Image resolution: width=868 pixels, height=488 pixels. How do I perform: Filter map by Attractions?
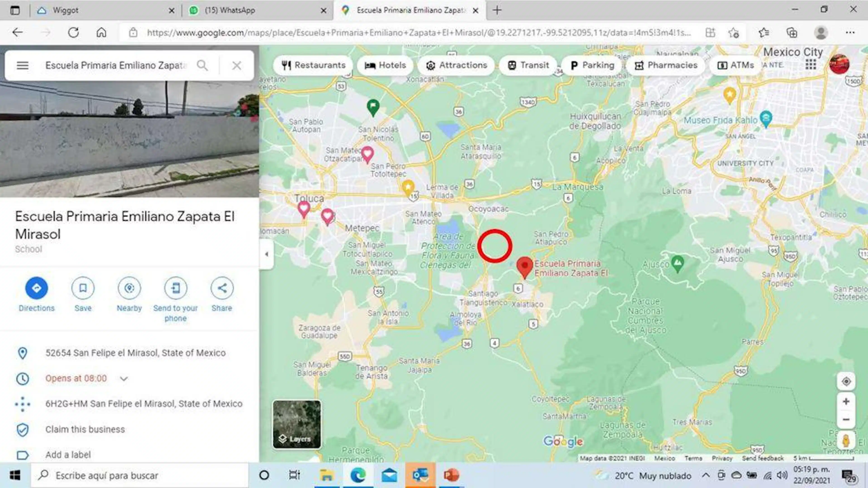coord(456,65)
